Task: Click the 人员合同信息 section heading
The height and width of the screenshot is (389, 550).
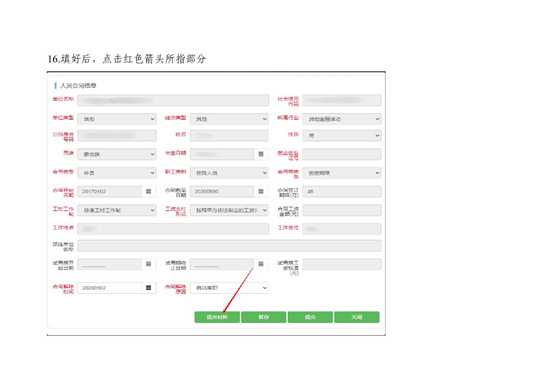Action: click(x=78, y=86)
